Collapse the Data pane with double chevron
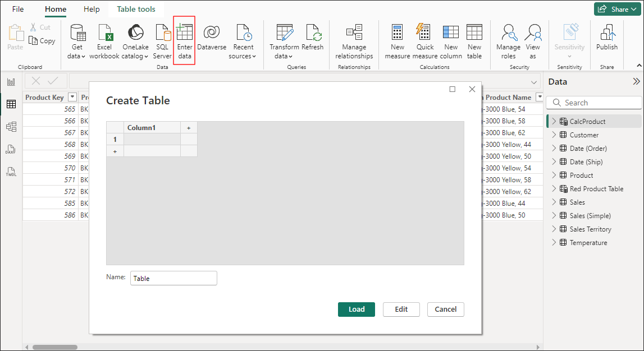This screenshot has height=351, width=644. click(636, 81)
